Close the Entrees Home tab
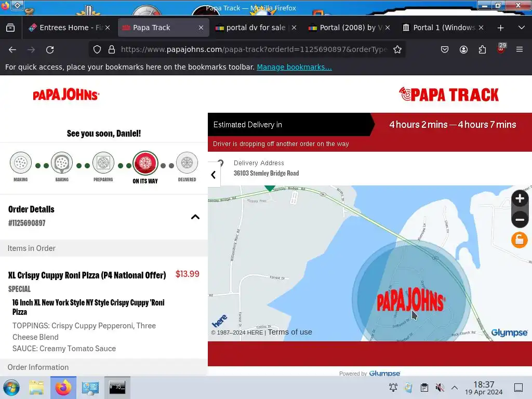The width and height of the screenshot is (532, 399). pos(108,28)
